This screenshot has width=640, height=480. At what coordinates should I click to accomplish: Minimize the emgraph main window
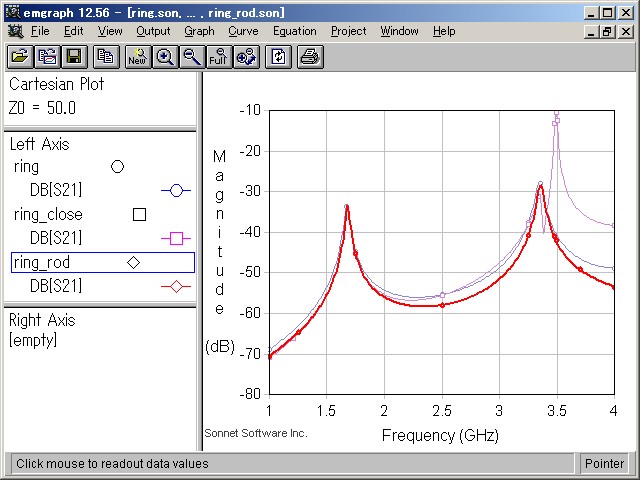click(591, 13)
